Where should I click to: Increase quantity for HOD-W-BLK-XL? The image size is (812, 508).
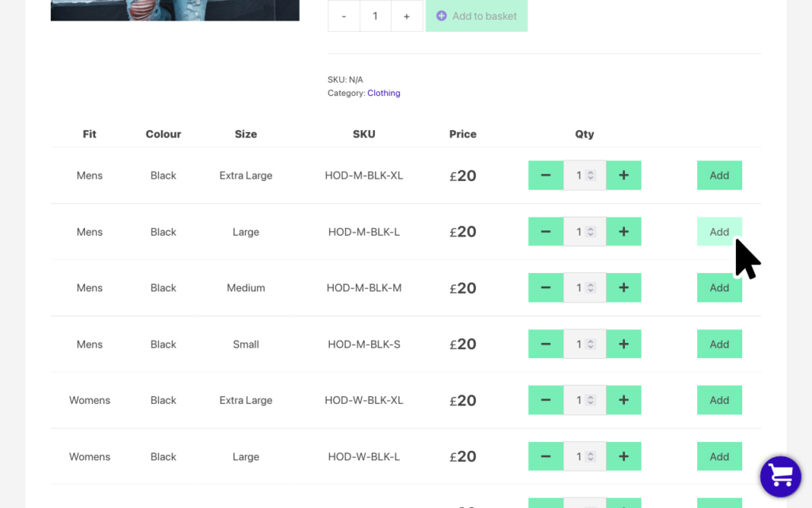tap(623, 400)
